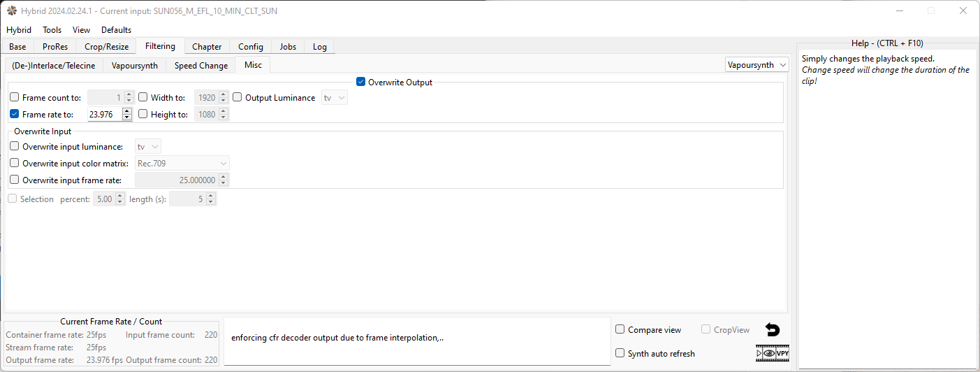Decrease Frame rate with down arrow

pos(126,117)
